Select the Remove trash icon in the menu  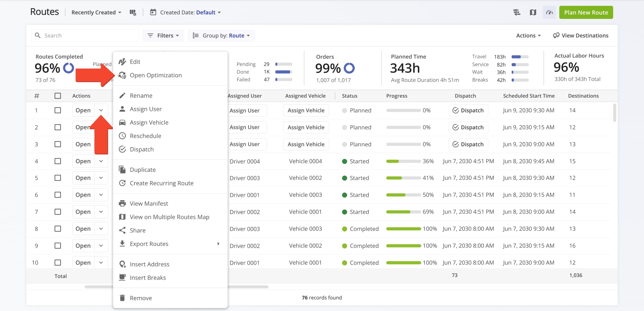122,298
